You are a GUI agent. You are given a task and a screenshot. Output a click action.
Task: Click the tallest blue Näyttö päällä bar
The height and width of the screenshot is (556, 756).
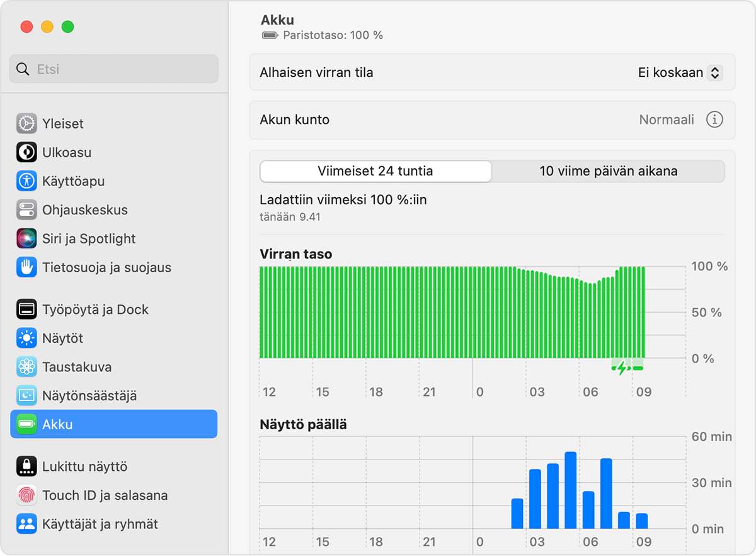[571, 490]
